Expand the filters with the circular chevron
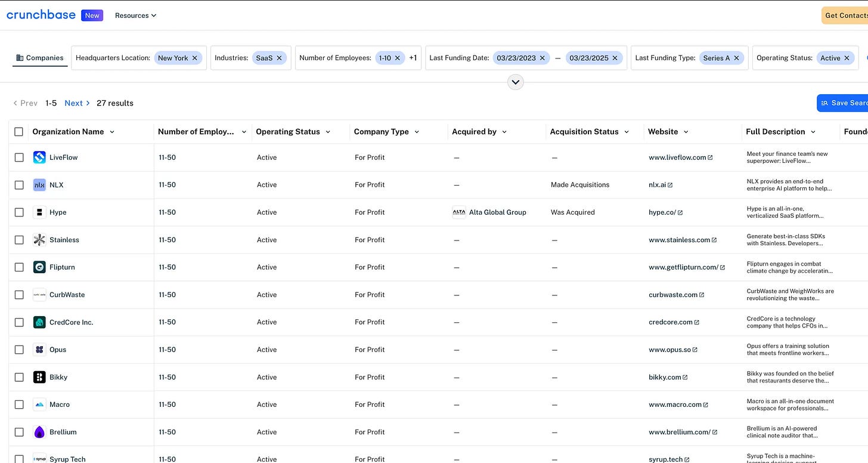Screen dimensions: 868x463 coord(516,82)
